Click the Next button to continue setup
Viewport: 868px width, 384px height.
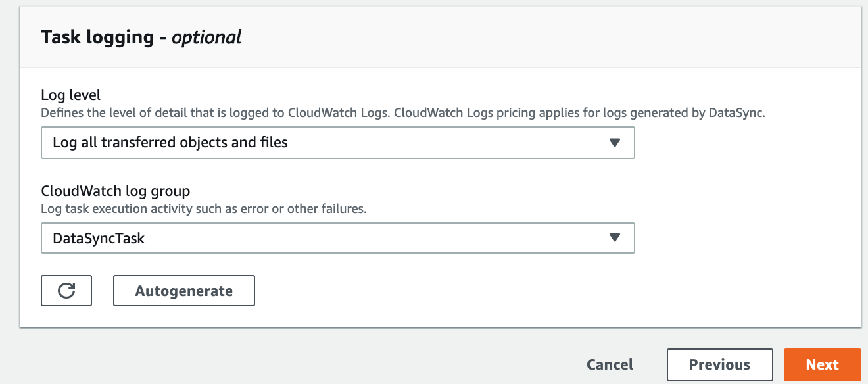(x=823, y=364)
